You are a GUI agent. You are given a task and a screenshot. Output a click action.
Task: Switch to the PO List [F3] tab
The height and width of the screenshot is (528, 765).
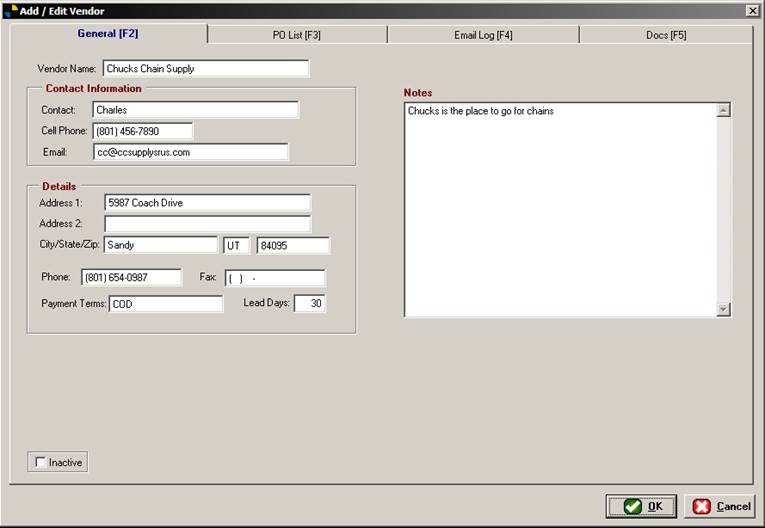tap(297, 35)
